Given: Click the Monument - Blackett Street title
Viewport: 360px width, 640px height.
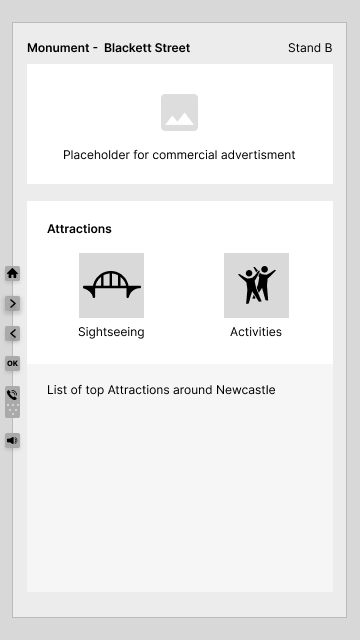Looking at the screenshot, I should (109, 48).
